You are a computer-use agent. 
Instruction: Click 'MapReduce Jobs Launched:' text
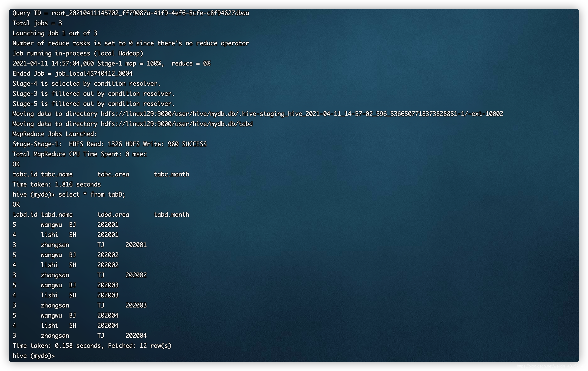tap(55, 134)
